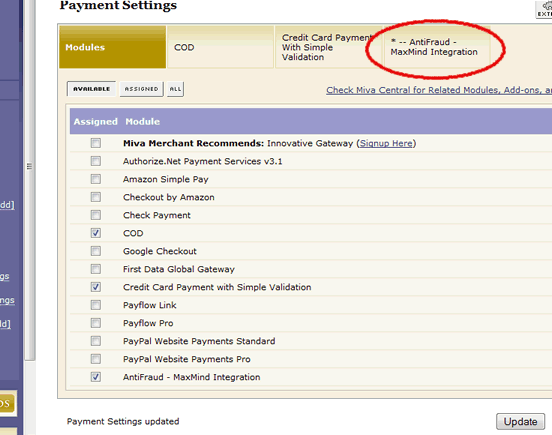Click the sidebar splitter grip handle
The width and height of the screenshot is (552, 435).
point(30,166)
